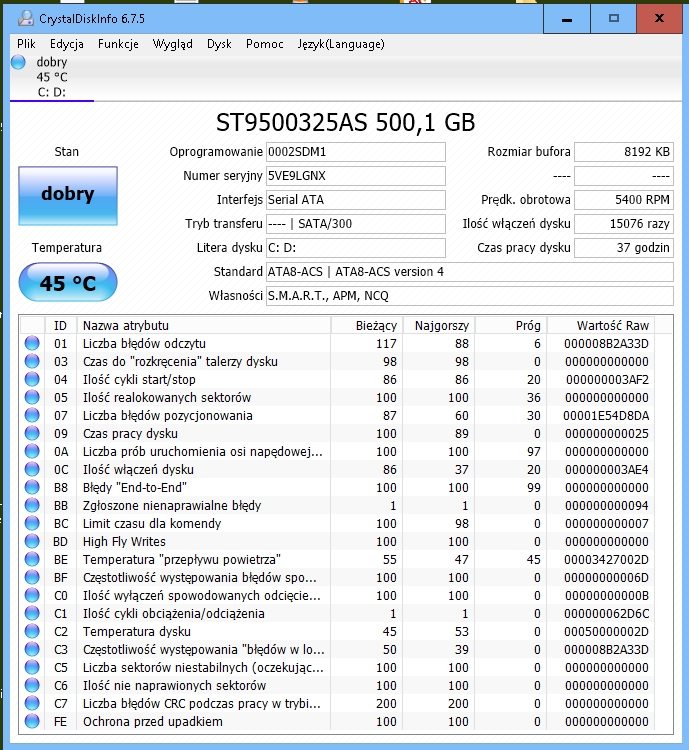Click the Bieżący column header

[x=367, y=325]
